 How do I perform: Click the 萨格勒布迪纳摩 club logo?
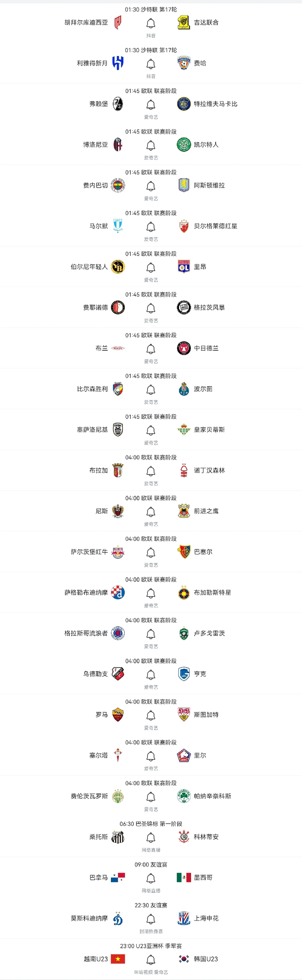[118, 593]
